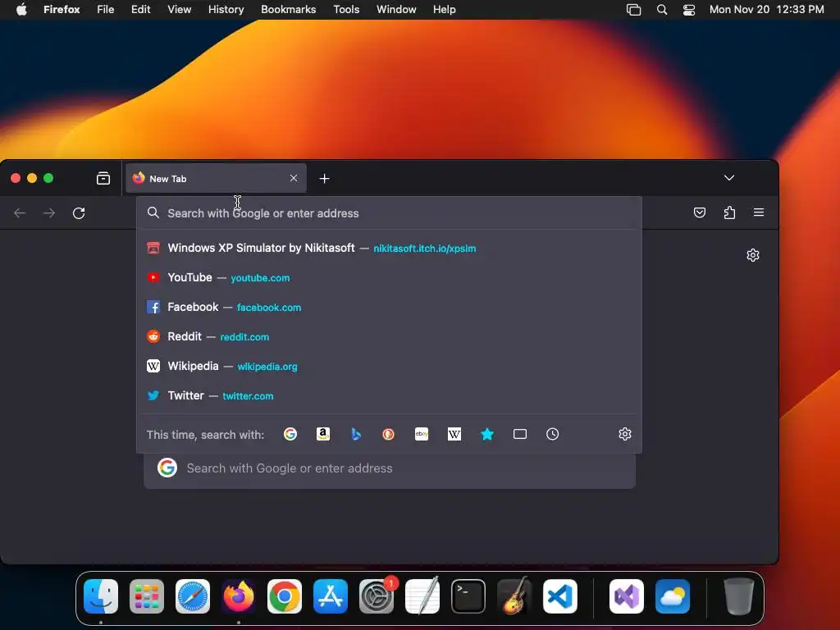Open Visual Studio from the Dock
Image resolution: width=840 pixels, height=630 pixels.
pos(627,596)
